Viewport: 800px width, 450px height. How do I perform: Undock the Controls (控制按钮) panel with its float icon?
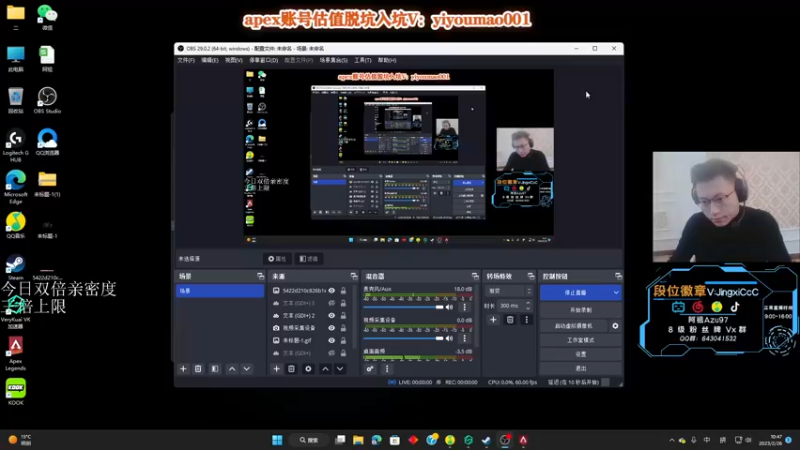pyautogui.click(x=618, y=276)
